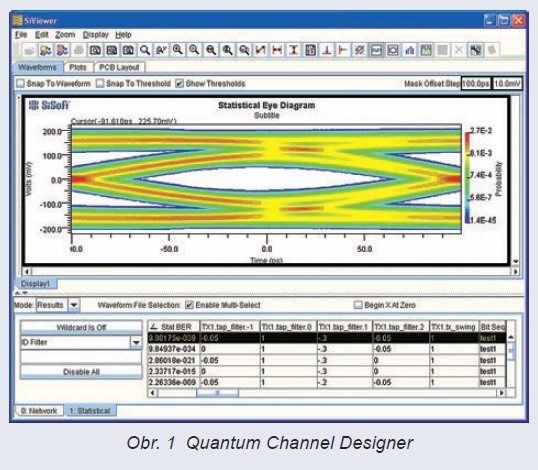538x470 pixels.
Task: Toggle Enable Multi-Select checkbox
Action: pos(189,305)
